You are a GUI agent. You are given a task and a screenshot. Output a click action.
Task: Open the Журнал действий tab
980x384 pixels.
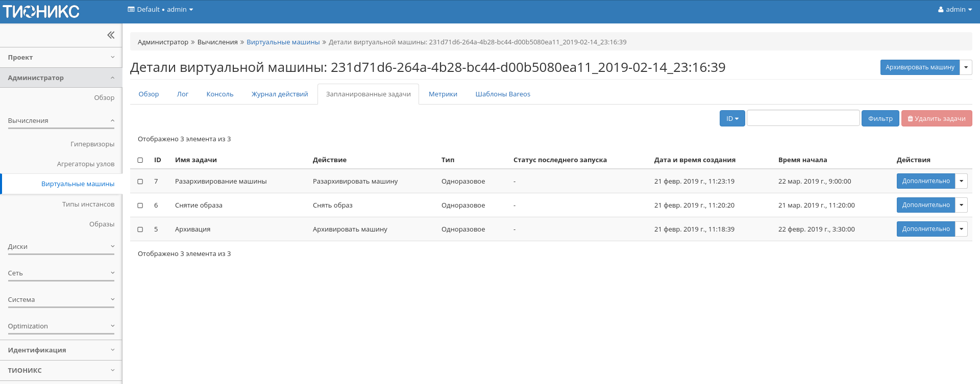tap(279, 94)
